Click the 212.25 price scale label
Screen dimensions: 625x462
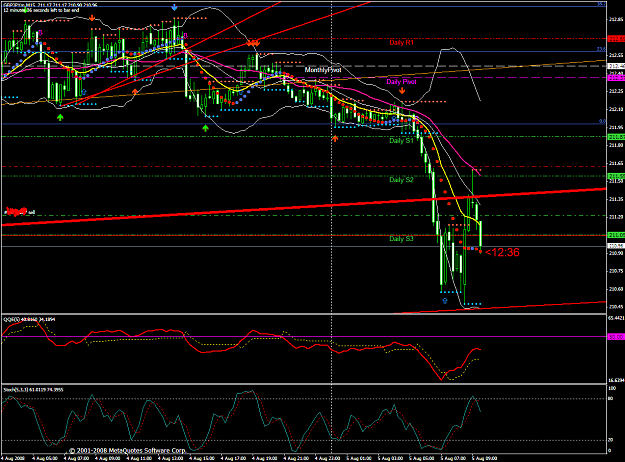(x=616, y=91)
